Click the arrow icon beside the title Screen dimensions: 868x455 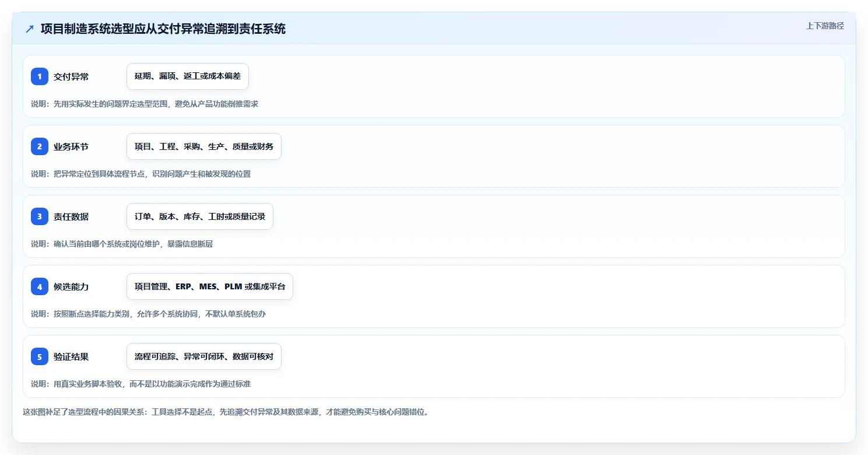30,29
